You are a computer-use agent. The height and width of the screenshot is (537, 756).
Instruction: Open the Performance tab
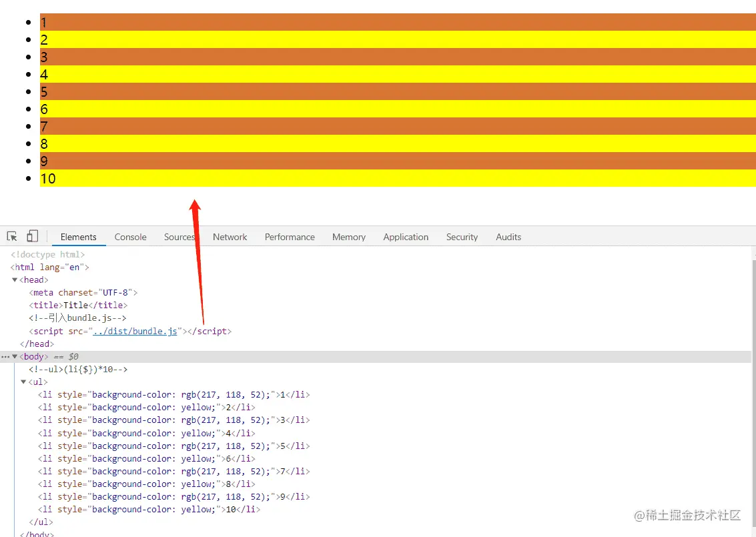tap(290, 237)
